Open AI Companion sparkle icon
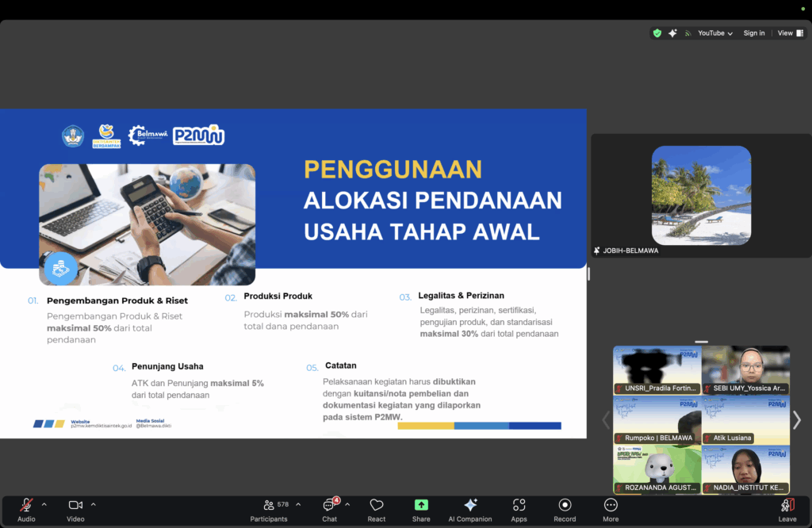Screen dimensions: 812x528 click(x=470, y=505)
